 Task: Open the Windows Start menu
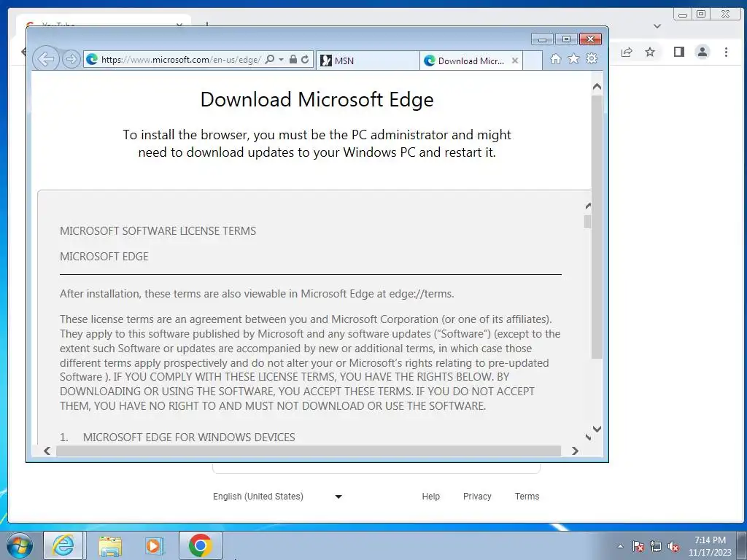click(x=20, y=545)
